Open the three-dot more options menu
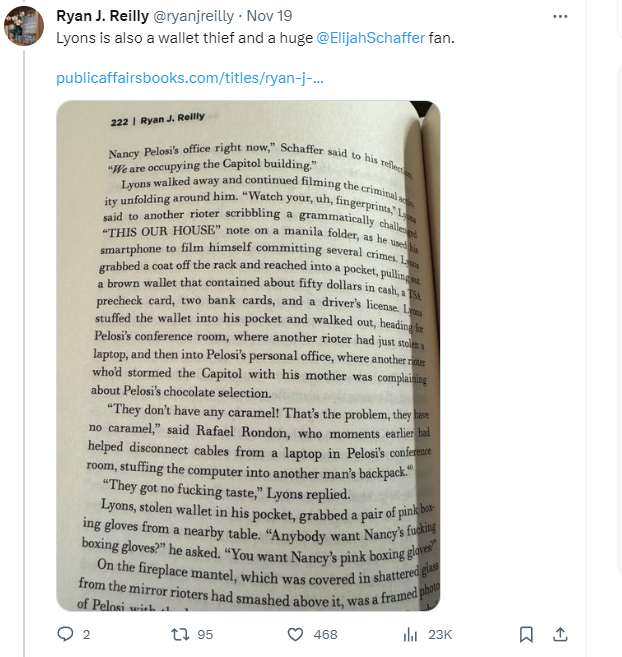622x657 pixels. 560,16
